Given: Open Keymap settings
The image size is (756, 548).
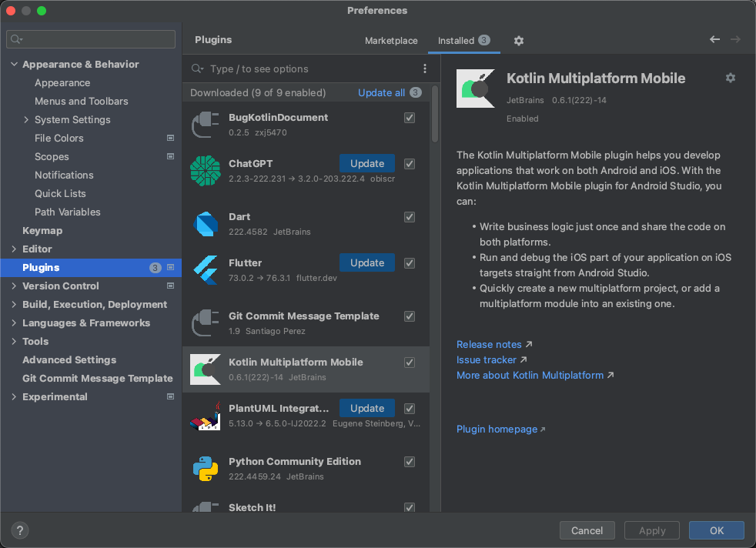Looking at the screenshot, I should (42, 230).
